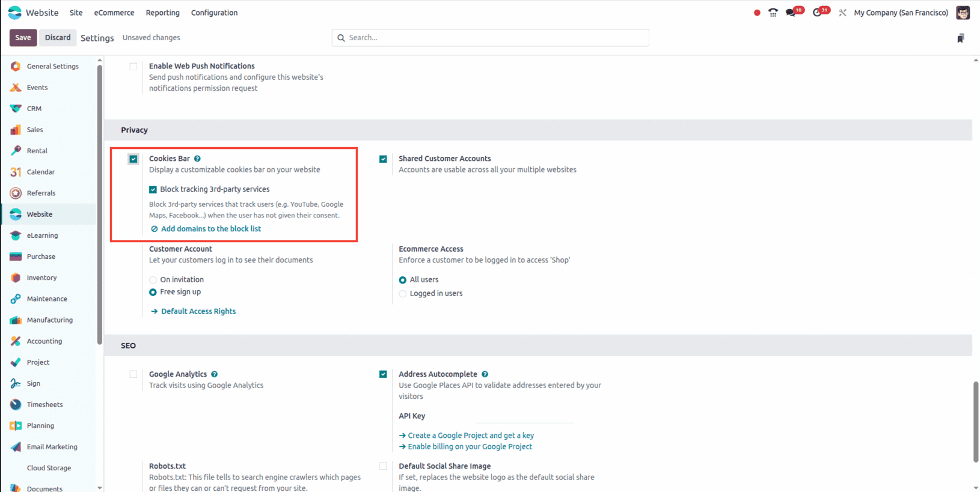This screenshot has width=980, height=492.
Task: Open Add domains to the block list
Action: click(206, 229)
